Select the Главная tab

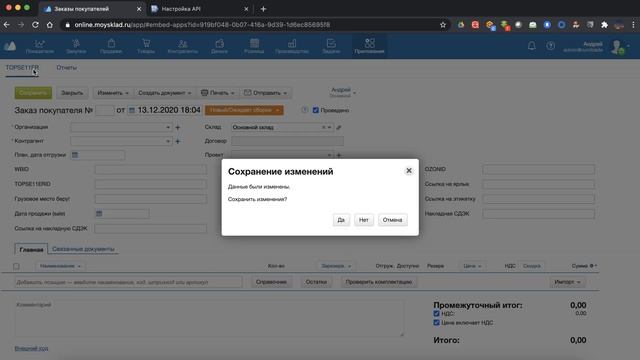point(31,249)
